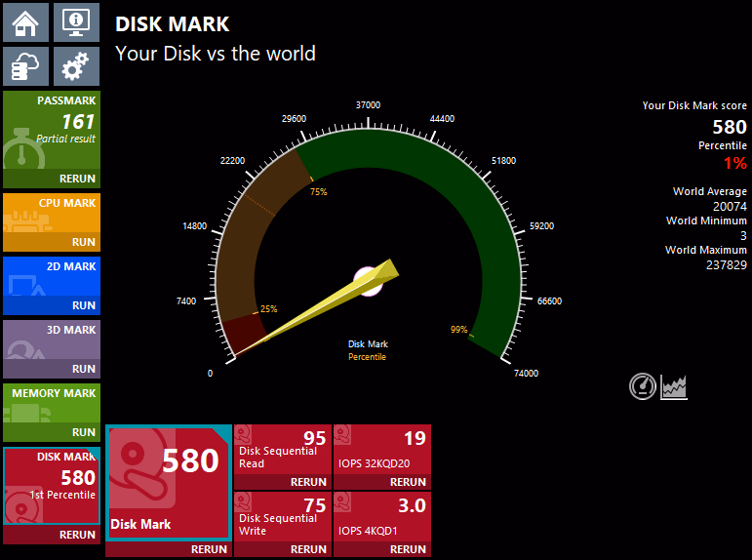Rerun the PassMark full test

coord(77,180)
